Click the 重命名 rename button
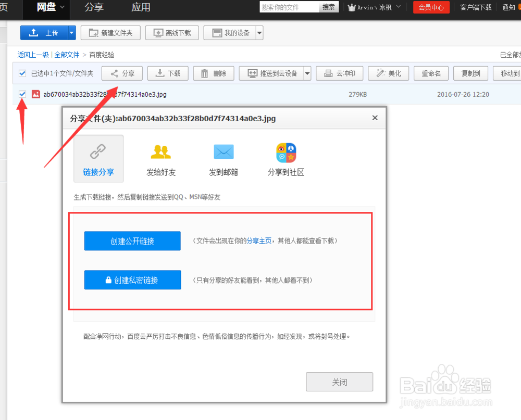Screen dimensions: 521x420 [x=431, y=73]
